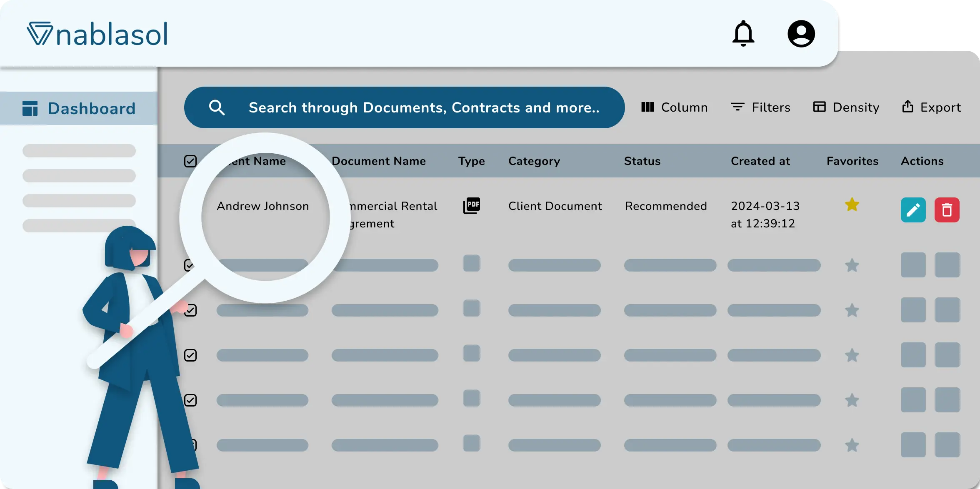The height and width of the screenshot is (489, 980).
Task: Click the Export icon
Action: [x=907, y=107]
